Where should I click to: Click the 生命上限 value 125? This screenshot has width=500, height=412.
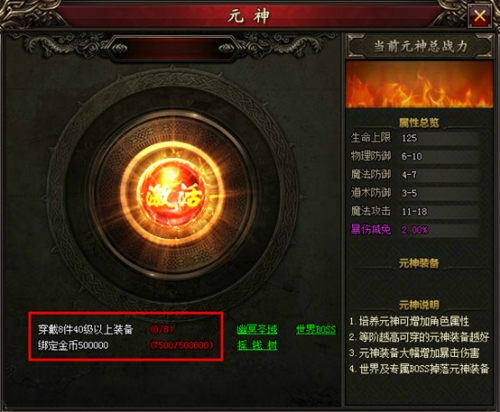(410, 138)
